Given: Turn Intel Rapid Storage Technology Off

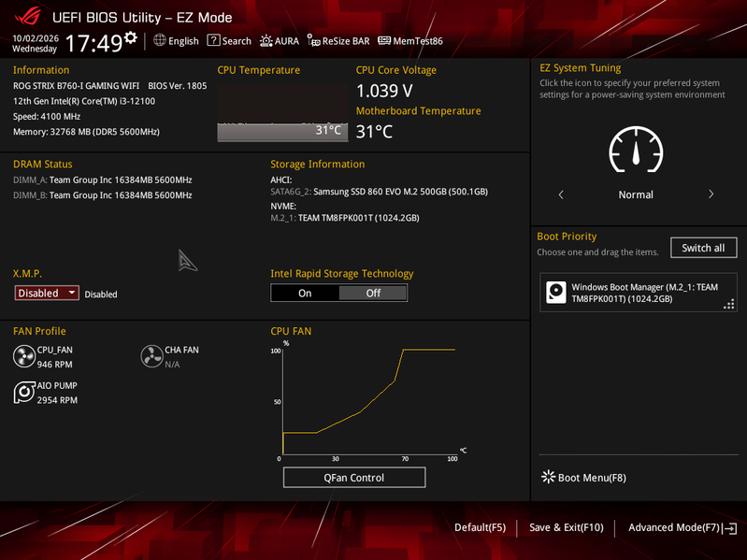Looking at the screenshot, I should tap(373, 294).
